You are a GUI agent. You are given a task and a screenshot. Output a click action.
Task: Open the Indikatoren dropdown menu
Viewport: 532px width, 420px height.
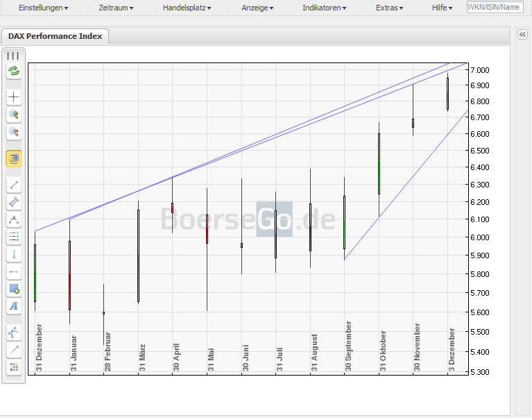tap(324, 8)
